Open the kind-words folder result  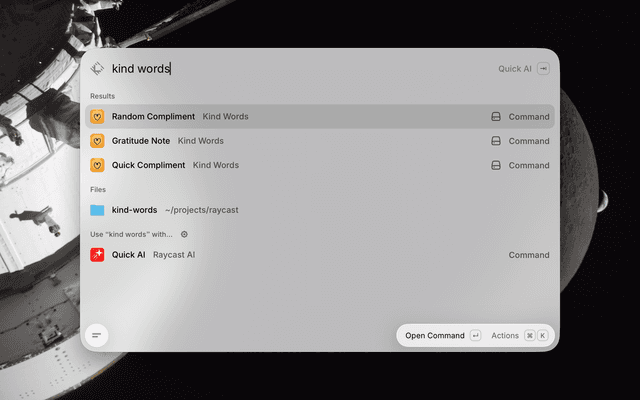tap(320, 210)
